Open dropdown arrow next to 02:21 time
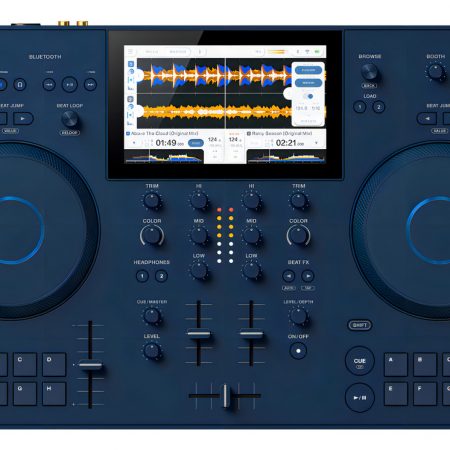This screenshot has width=450, height=450. pyautogui.click(x=316, y=143)
